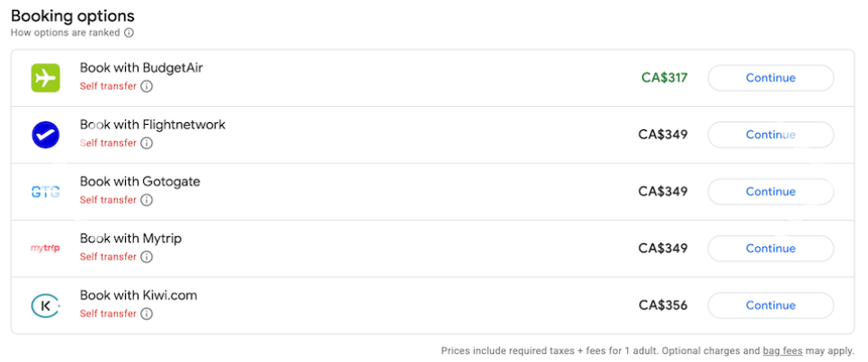Continue booking with Gotogate
Image resolution: width=868 pixels, height=362 pixels.
click(x=771, y=191)
